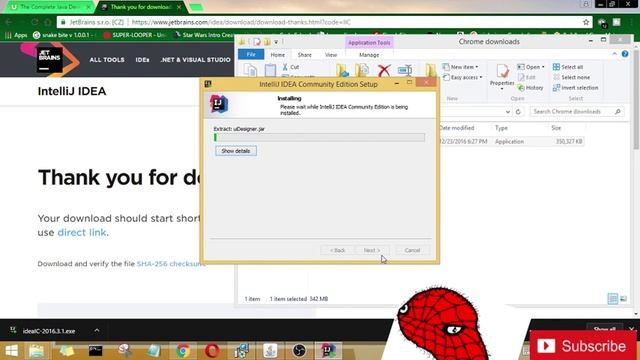Viewport: 640px width, 360px height.
Task: Click Cancel in IntelliJ IDEA setup
Action: [x=412, y=250]
